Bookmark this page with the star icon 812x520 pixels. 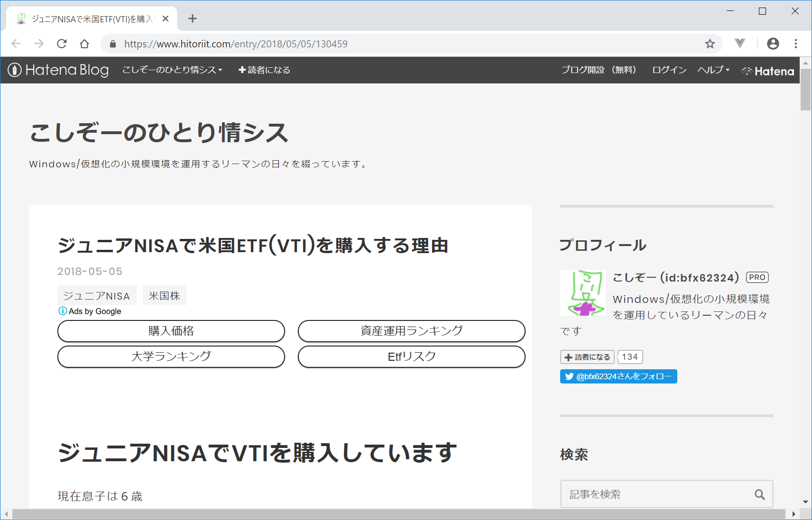[710, 44]
